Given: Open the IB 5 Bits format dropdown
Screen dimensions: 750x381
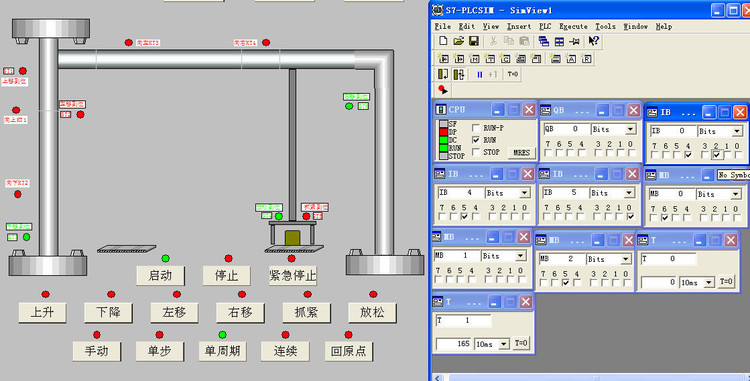Looking at the screenshot, I should pos(629,193).
